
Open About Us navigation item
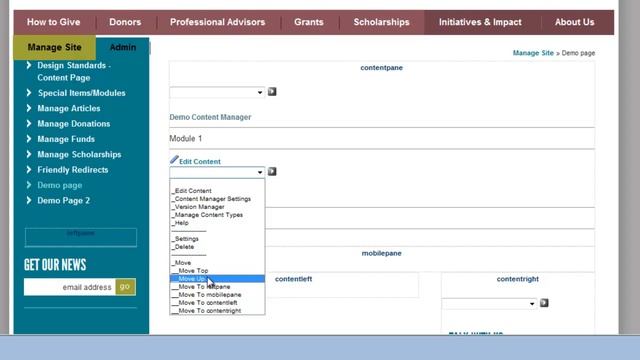point(574,22)
